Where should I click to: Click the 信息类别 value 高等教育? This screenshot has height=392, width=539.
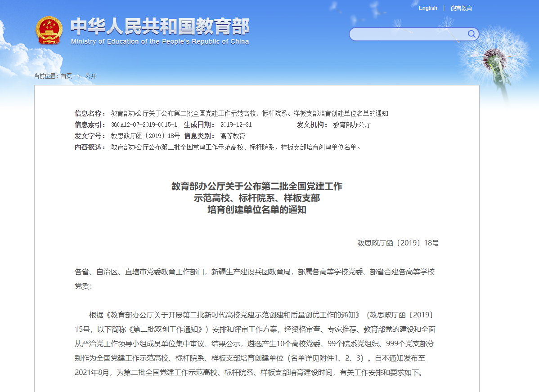(x=233, y=136)
